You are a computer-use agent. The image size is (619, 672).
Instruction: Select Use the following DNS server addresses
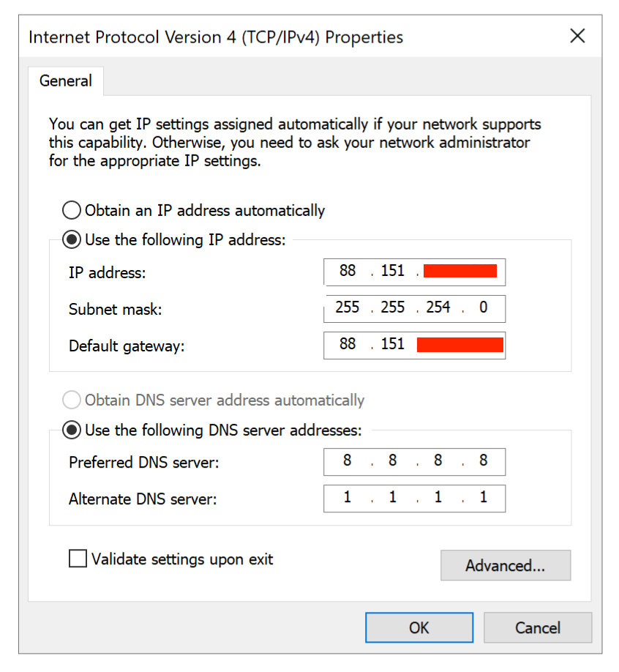pyautogui.click(x=71, y=430)
